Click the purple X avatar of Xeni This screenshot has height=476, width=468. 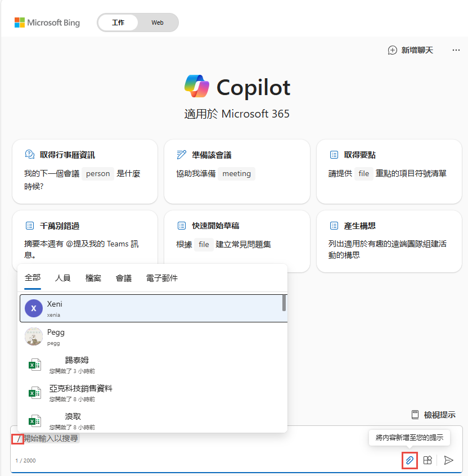pos(34,308)
